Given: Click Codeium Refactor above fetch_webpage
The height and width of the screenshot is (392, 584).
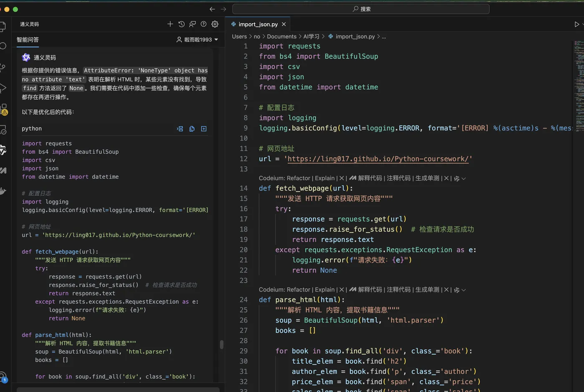Looking at the screenshot, I should pos(298,178).
